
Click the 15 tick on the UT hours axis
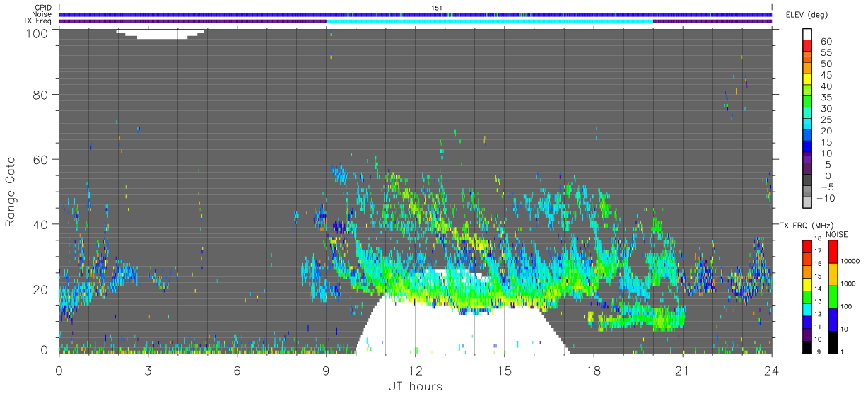[504, 370]
